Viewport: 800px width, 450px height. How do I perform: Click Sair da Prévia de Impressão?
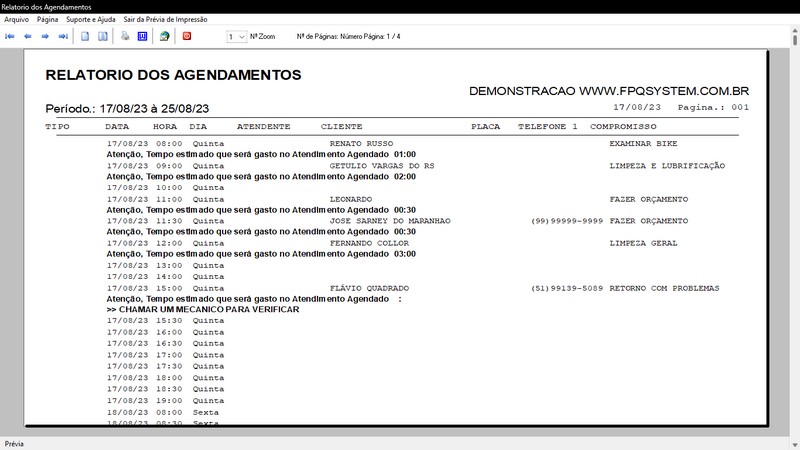point(165,19)
